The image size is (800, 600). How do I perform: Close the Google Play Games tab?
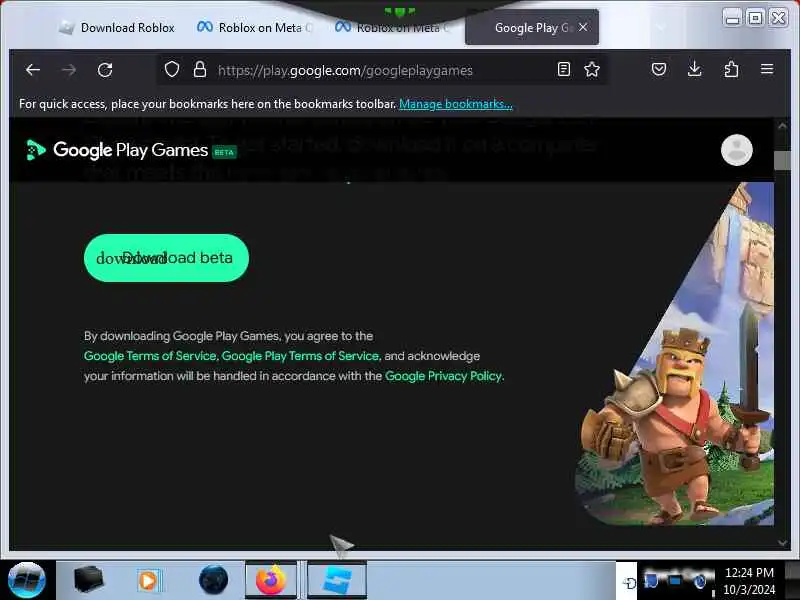coord(583,27)
